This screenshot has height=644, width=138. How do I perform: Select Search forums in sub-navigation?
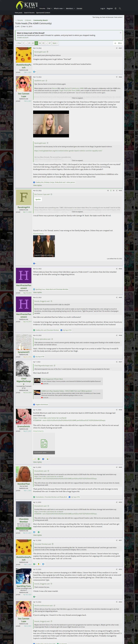tap(29, 13)
